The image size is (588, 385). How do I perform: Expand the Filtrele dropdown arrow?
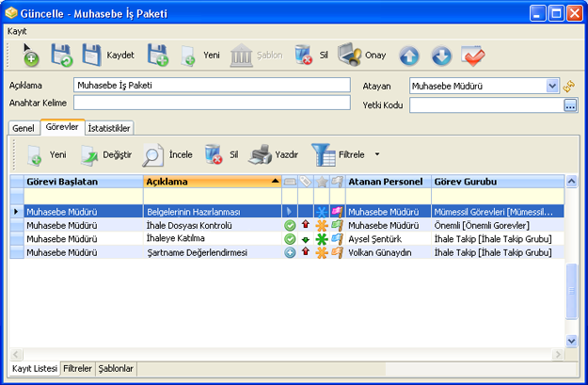tap(377, 153)
